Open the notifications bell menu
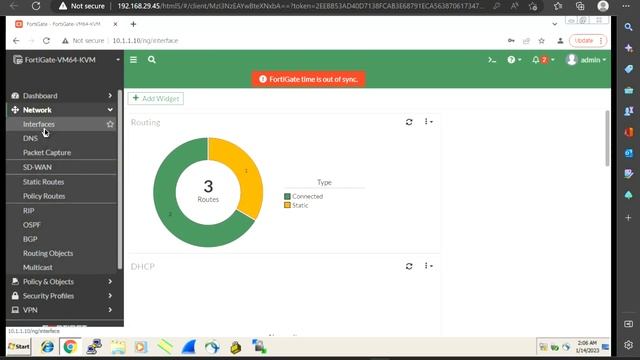 543,60
